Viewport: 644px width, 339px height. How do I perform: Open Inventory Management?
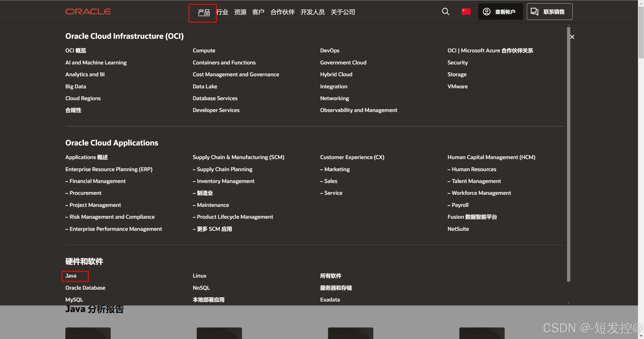pos(223,181)
